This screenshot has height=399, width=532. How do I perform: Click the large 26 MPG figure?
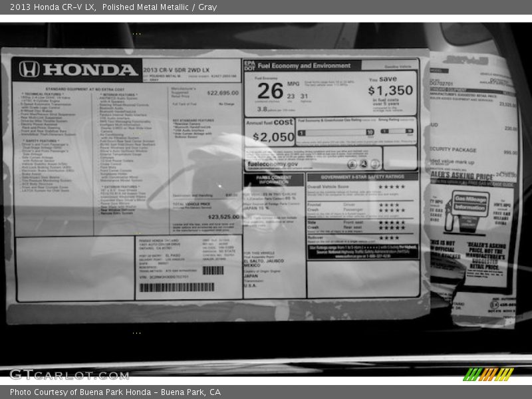click(270, 90)
